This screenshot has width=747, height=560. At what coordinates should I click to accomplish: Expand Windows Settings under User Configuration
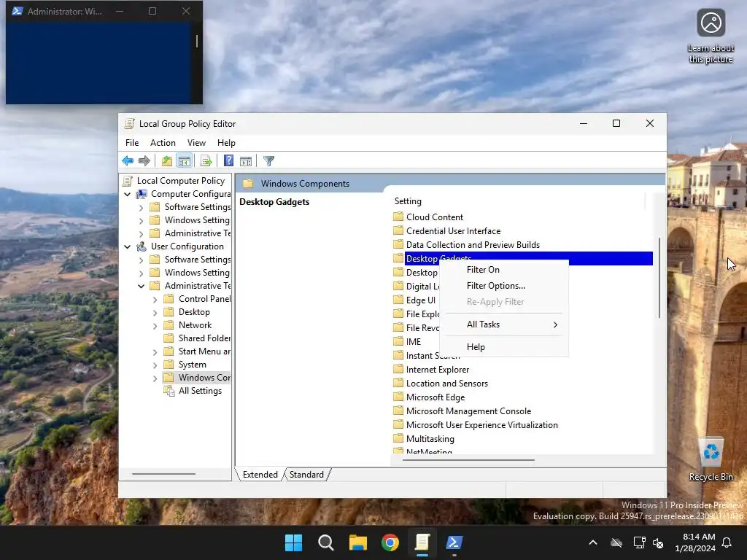(x=141, y=273)
